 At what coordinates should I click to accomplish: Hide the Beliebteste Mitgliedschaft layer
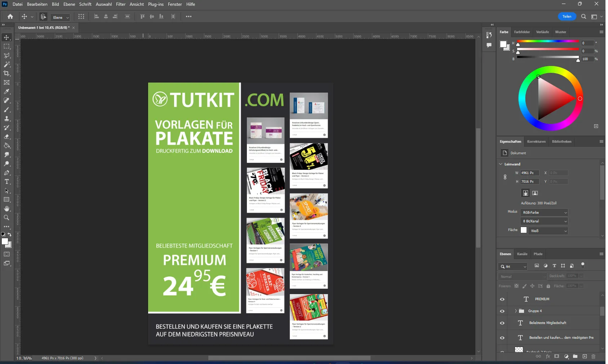tap(502, 323)
